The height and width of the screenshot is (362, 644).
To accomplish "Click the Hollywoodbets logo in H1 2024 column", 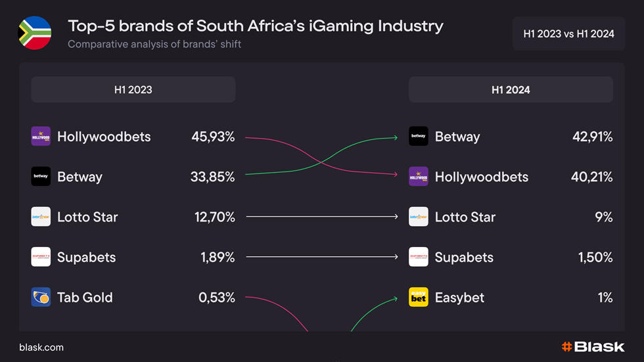I will coord(419,177).
